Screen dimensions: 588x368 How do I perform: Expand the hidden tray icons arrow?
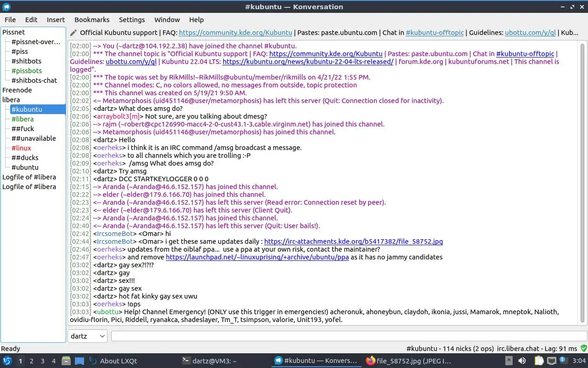pyautogui.click(x=509, y=361)
